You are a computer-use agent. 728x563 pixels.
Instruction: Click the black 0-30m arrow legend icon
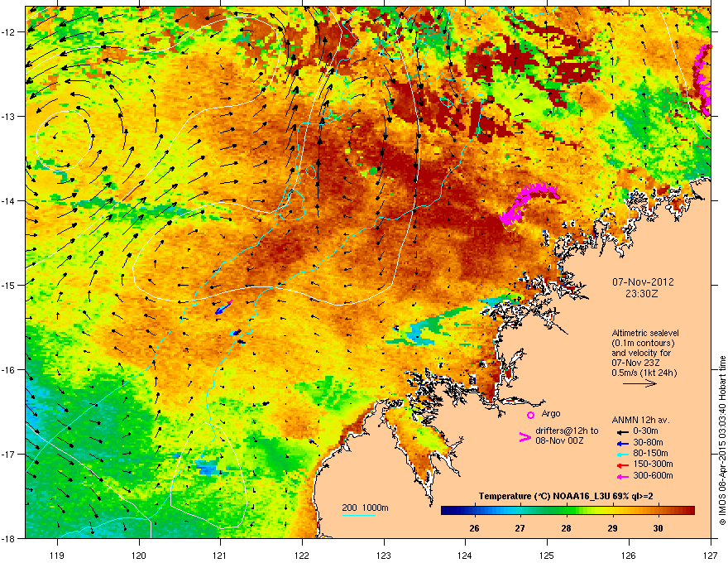pyautogui.click(x=622, y=432)
